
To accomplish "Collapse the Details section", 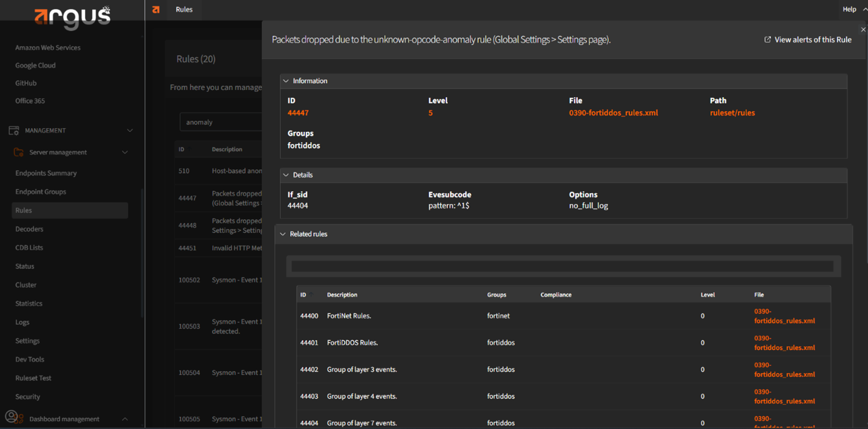I will click(286, 175).
